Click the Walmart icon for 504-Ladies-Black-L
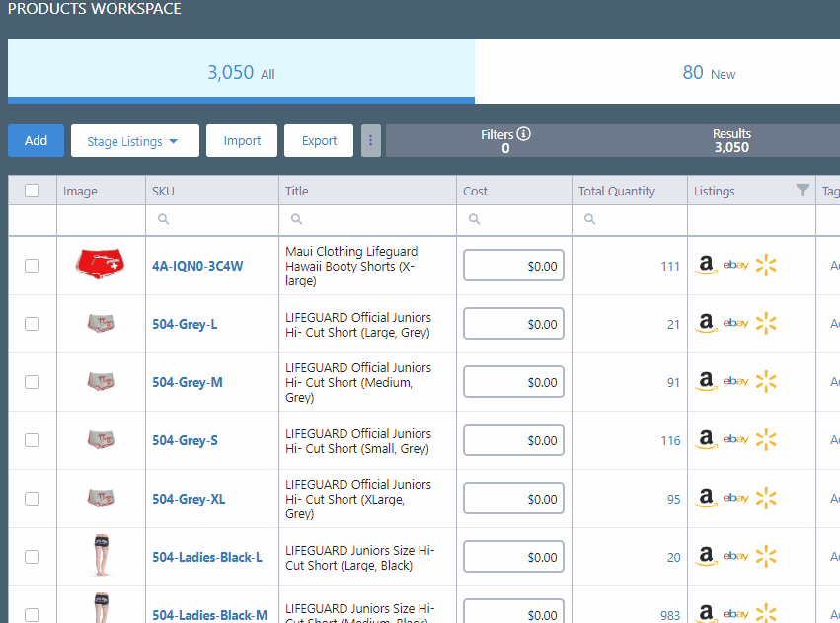The image size is (840, 623). pyautogui.click(x=766, y=557)
